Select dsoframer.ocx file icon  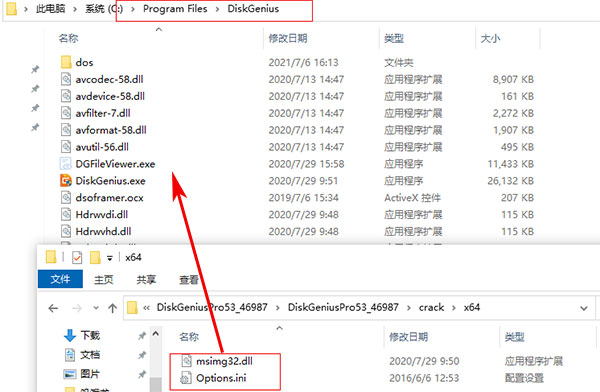(x=66, y=198)
